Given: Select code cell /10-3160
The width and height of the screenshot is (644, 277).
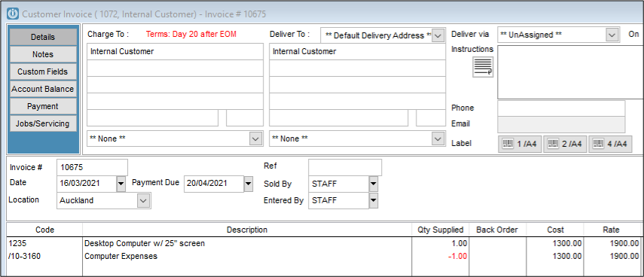Looking at the screenshot, I should (44, 257).
